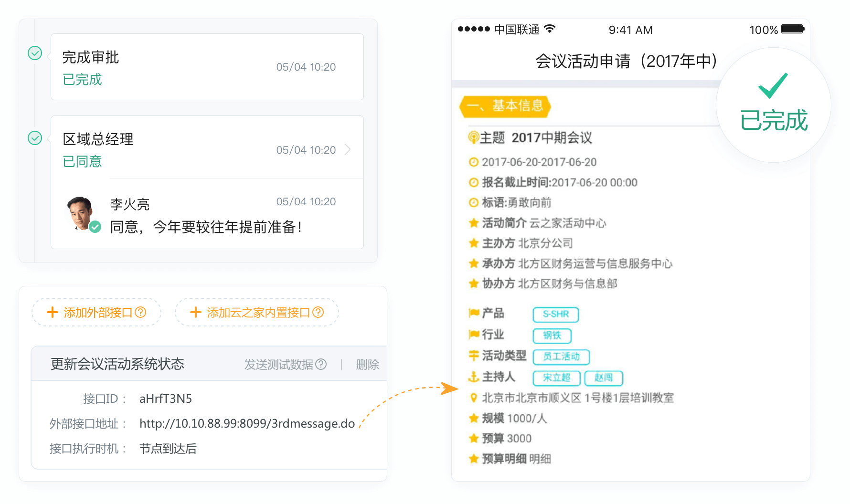This screenshot has height=504, width=850.
Task: Click the green check circle beside 完成审批
Action: tap(35, 53)
